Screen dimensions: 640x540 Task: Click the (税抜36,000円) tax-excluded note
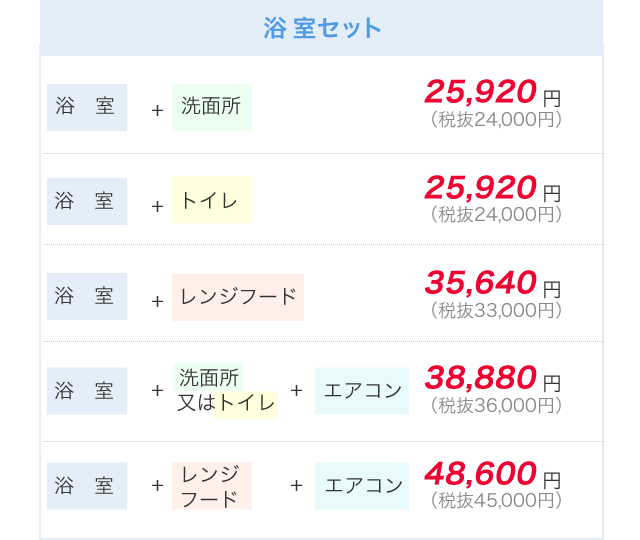pos(496,406)
